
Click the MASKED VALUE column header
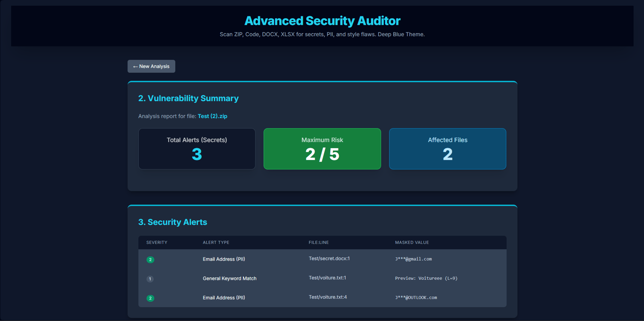point(412,242)
